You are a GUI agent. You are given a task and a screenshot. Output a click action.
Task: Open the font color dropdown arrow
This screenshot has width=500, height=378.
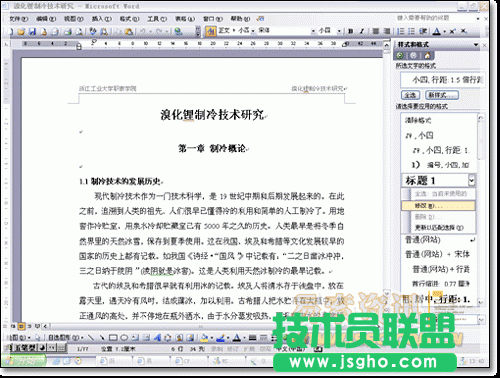click(x=444, y=31)
